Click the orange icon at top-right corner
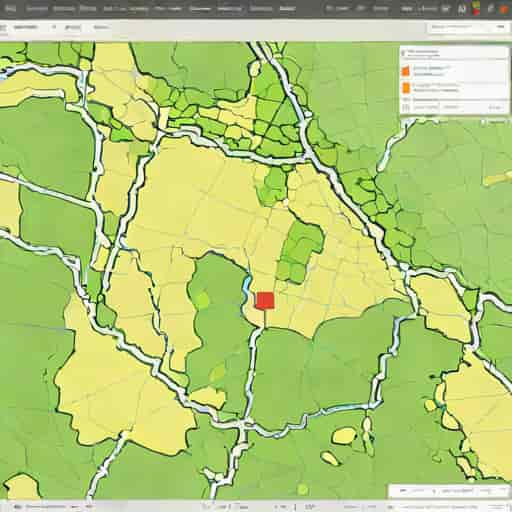Image resolution: width=512 pixels, height=512 pixels. point(504,10)
